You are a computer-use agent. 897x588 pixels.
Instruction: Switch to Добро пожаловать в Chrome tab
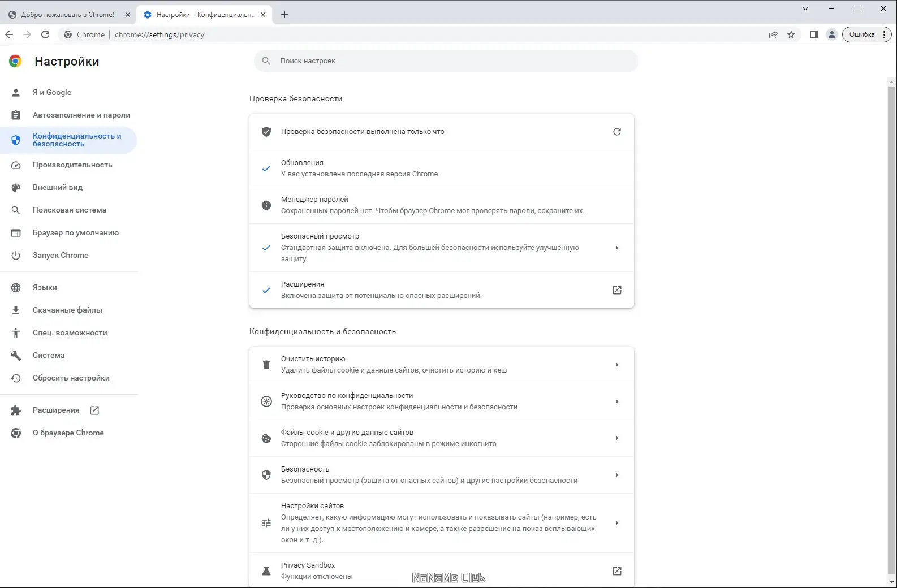pos(67,15)
